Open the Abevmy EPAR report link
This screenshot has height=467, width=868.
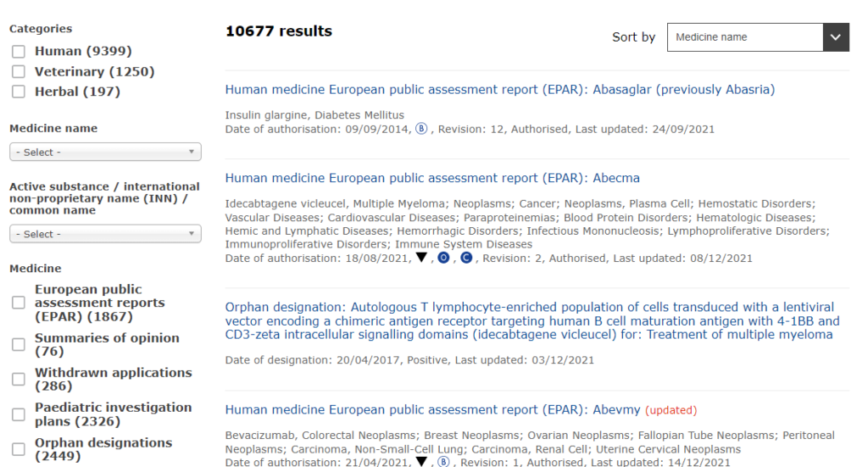[x=432, y=410]
